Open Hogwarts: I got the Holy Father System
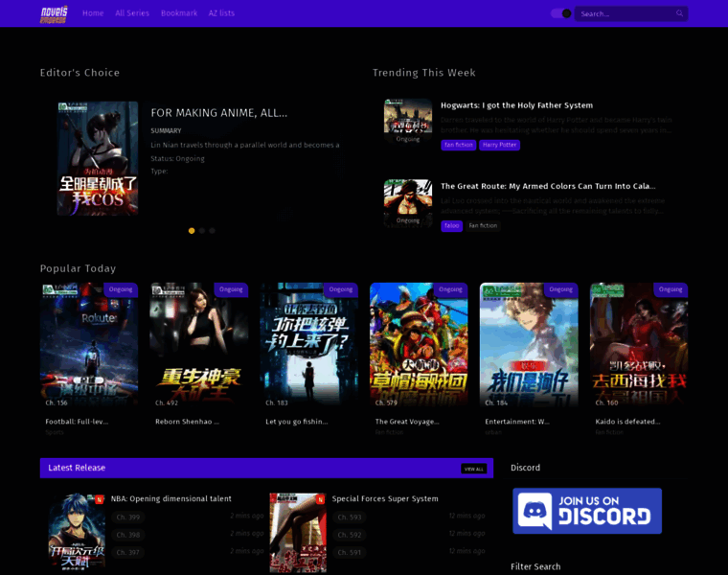The height and width of the screenshot is (575, 728). click(516, 105)
